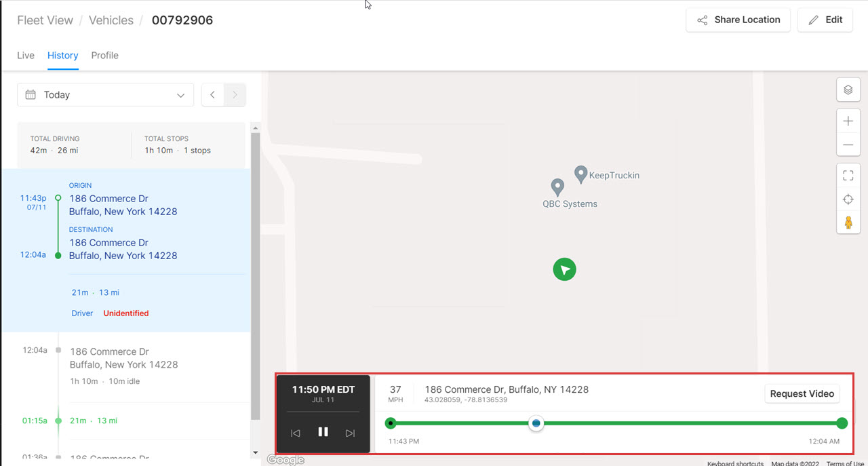The height and width of the screenshot is (466, 868).
Task: Switch to the Live tab
Action: click(x=25, y=55)
